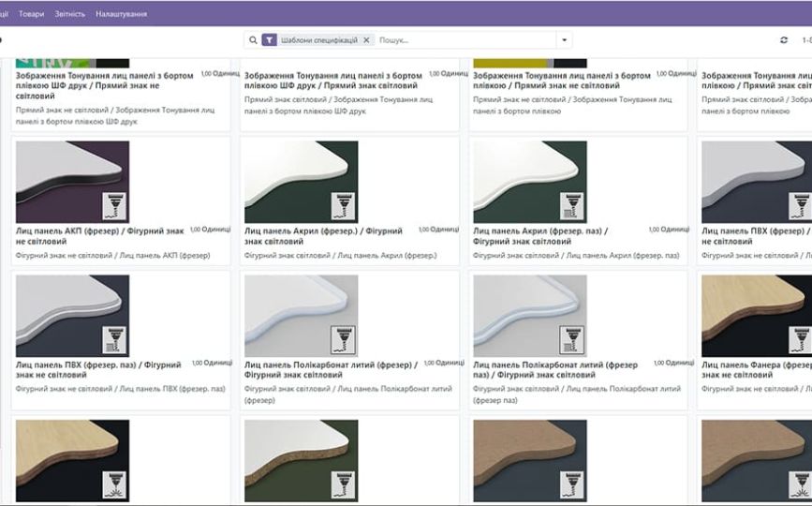Open the Лиц панель Акрил (фрезер.) card thumbnail

click(x=301, y=182)
